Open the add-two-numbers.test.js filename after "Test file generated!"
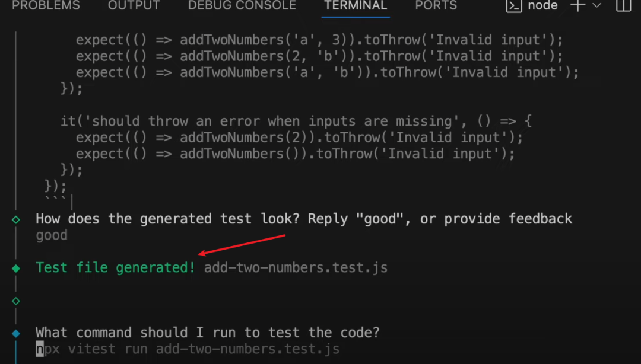This screenshot has height=364, width=641. [x=296, y=268]
